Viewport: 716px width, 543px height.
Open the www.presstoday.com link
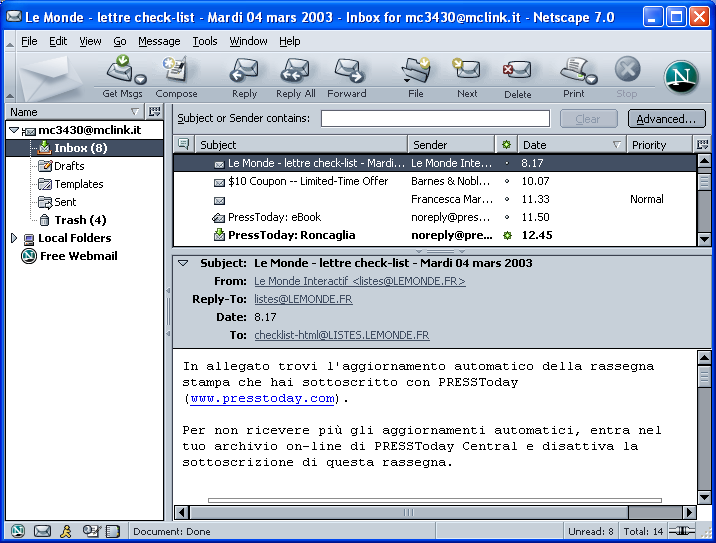point(262,398)
